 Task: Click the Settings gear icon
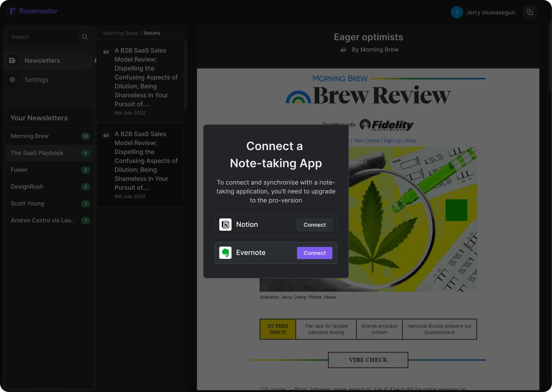click(12, 79)
